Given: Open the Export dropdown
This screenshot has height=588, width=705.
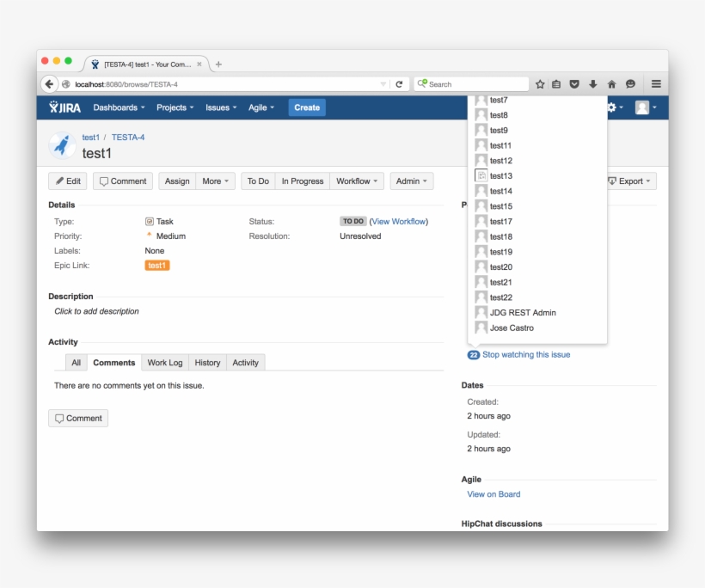Looking at the screenshot, I should (631, 181).
